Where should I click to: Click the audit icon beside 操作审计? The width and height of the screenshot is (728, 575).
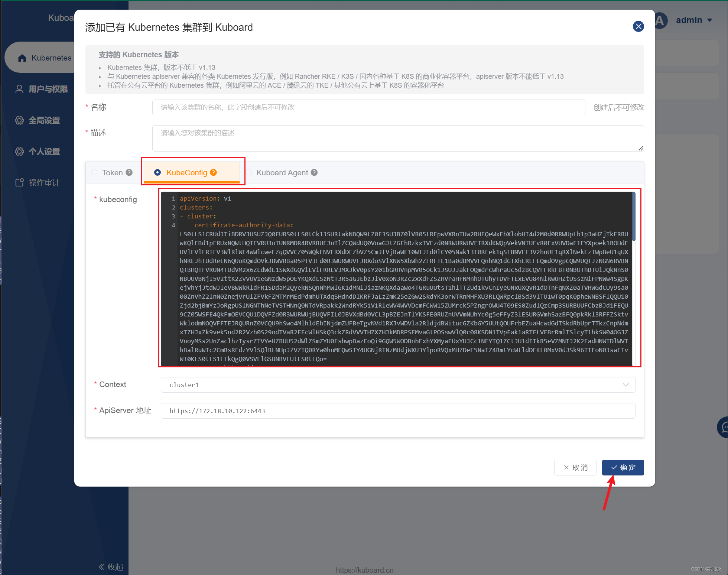(x=19, y=183)
